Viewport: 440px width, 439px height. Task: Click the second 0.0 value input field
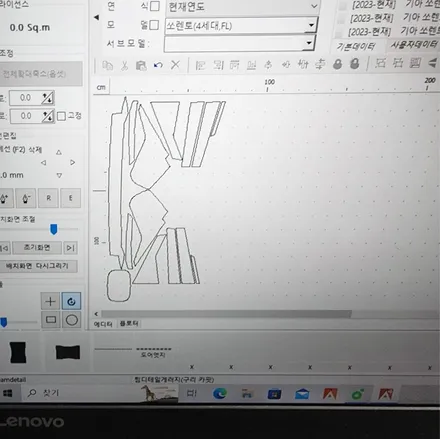pyautogui.click(x=26, y=116)
